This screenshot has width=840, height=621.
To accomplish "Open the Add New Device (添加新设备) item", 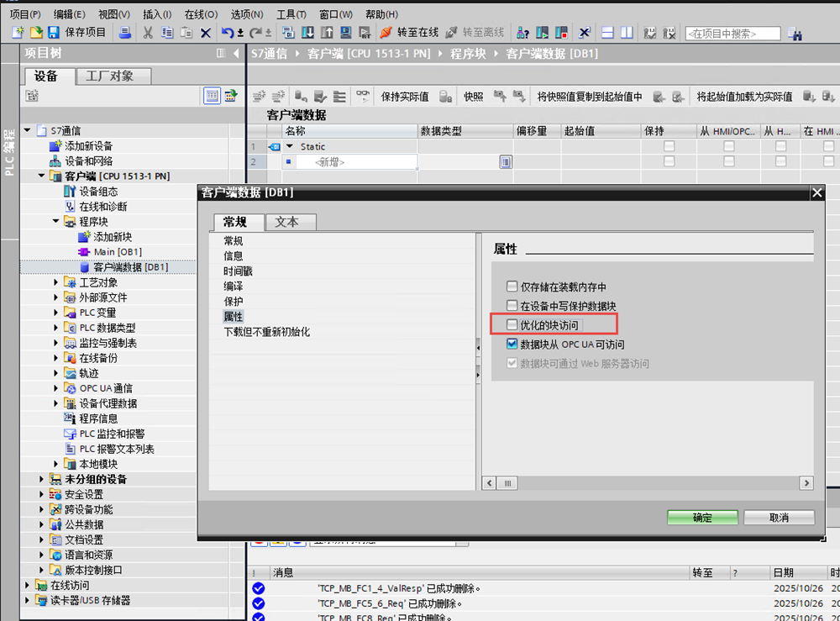I will pyautogui.click(x=88, y=146).
